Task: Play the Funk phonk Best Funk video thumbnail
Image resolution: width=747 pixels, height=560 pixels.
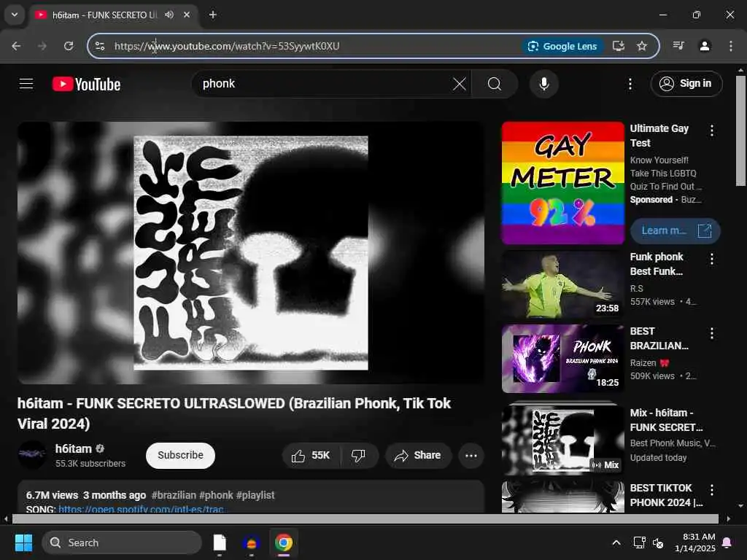Action: coord(562,284)
